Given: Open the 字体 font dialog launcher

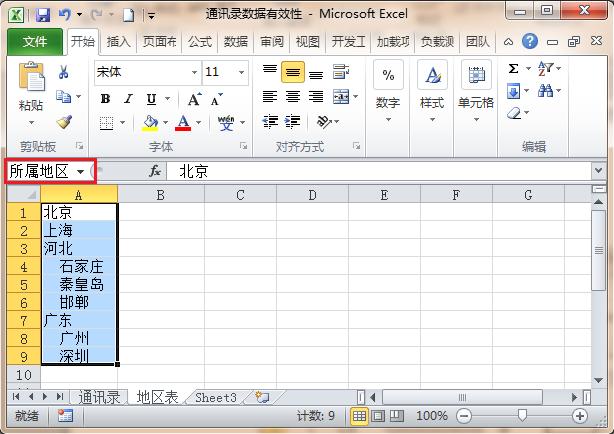Looking at the screenshot, I should tap(244, 146).
